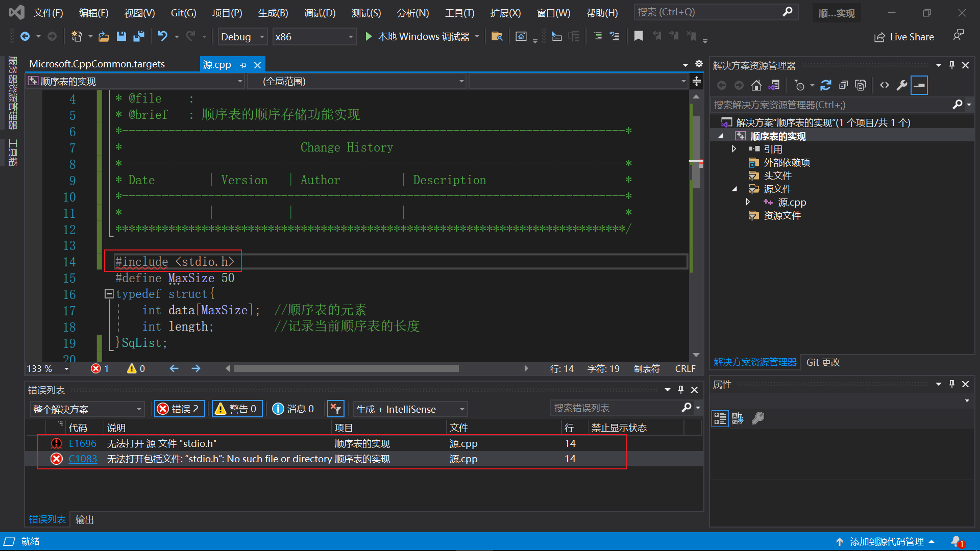Open the Debug configuration dropdown

tap(242, 37)
